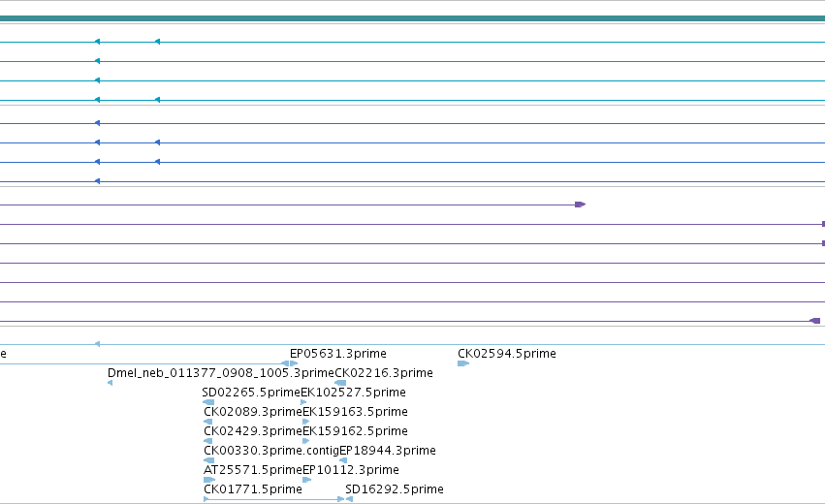Select the glyph under EP10112.3prime
The width and height of the screenshot is (825, 504).
(x=307, y=480)
